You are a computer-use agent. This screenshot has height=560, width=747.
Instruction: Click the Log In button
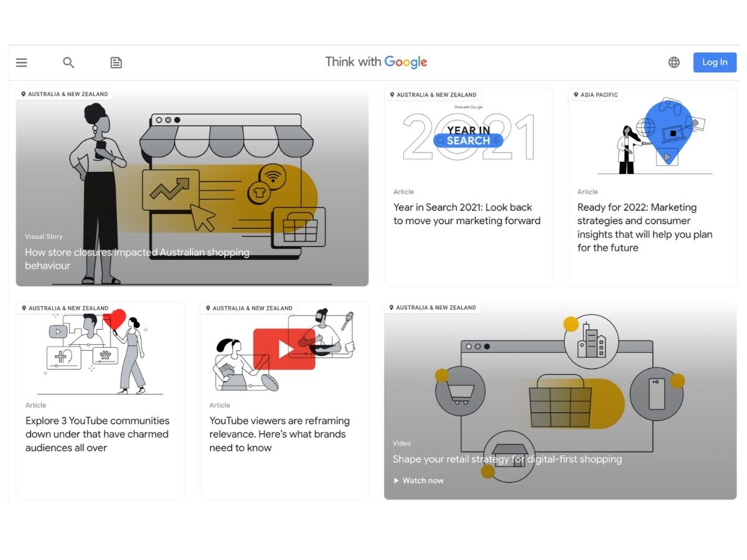715,62
